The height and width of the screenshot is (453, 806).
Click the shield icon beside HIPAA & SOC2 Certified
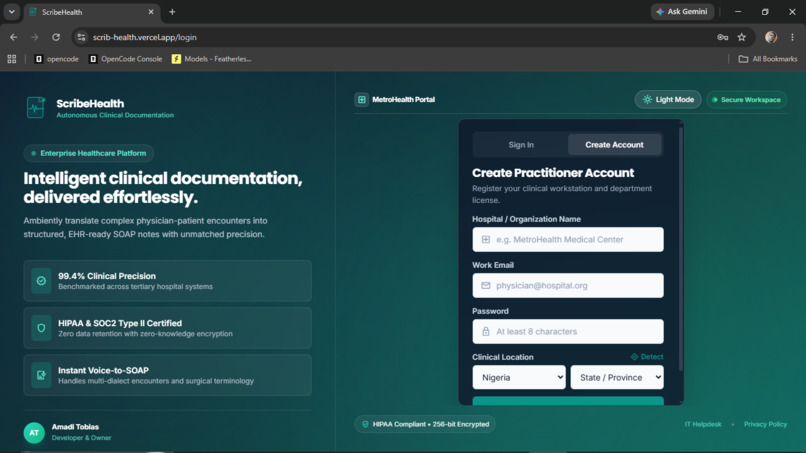tap(41, 328)
